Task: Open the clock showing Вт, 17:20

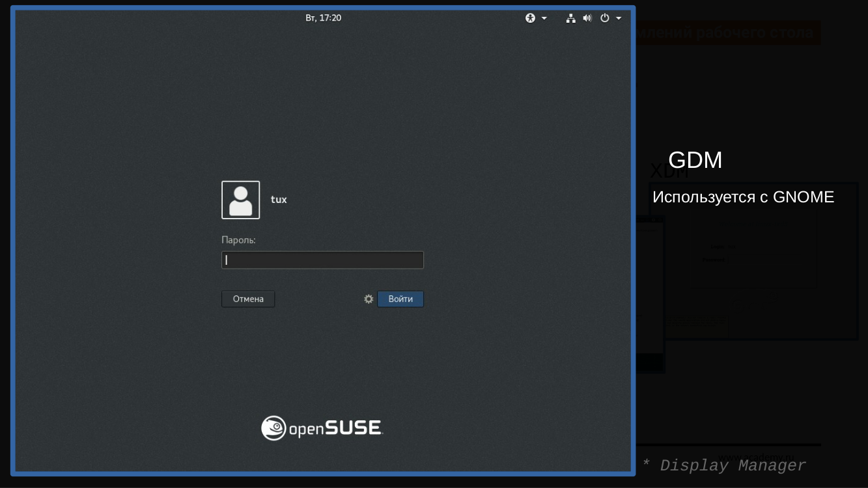Action: (324, 18)
